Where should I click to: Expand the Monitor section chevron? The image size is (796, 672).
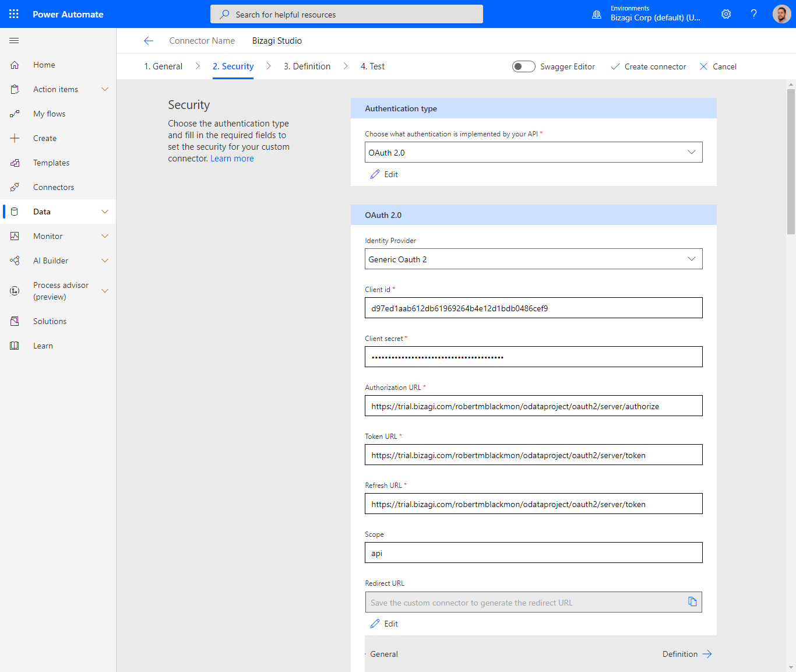[x=105, y=236]
